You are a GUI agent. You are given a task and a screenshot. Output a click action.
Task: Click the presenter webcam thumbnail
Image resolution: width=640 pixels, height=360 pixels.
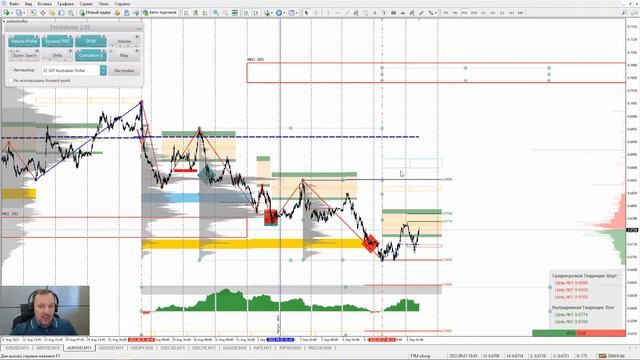45,310
